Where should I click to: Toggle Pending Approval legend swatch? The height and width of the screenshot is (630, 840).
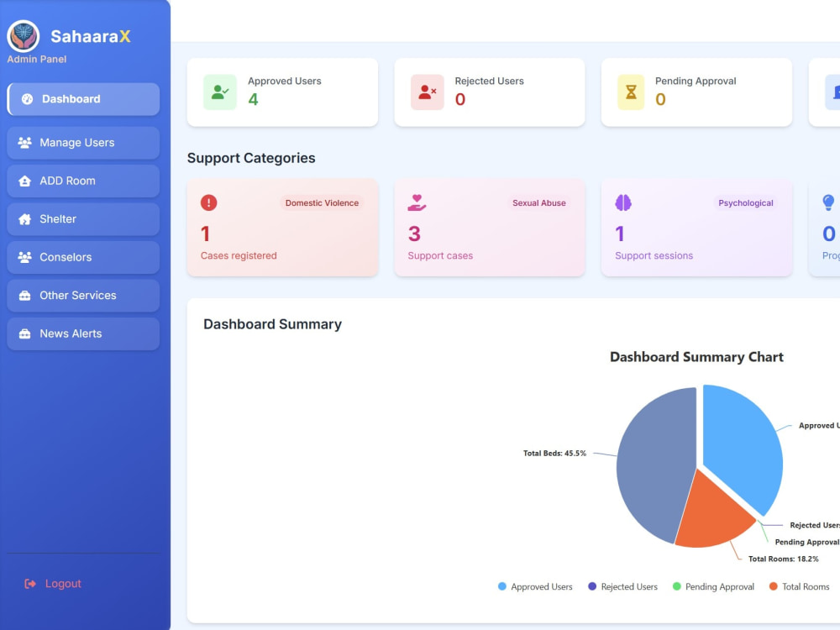(676, 586)
